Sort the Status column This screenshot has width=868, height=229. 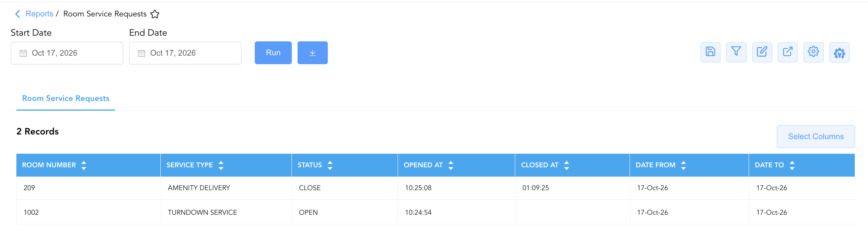click(x=330, y=165)
